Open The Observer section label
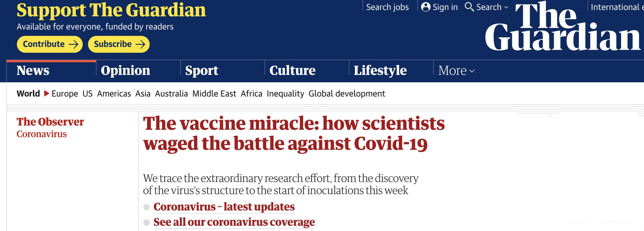The height and width of the screenshot is (231, 644). pyautogui.click(x=50, y=122)
